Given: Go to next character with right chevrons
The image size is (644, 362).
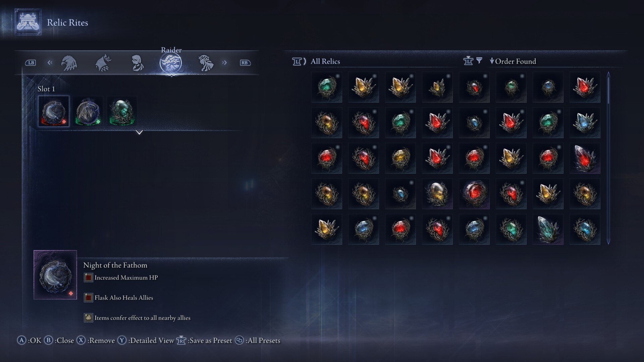Looking at the screenshot, I should pyautogui.click(x=224, y=63).
